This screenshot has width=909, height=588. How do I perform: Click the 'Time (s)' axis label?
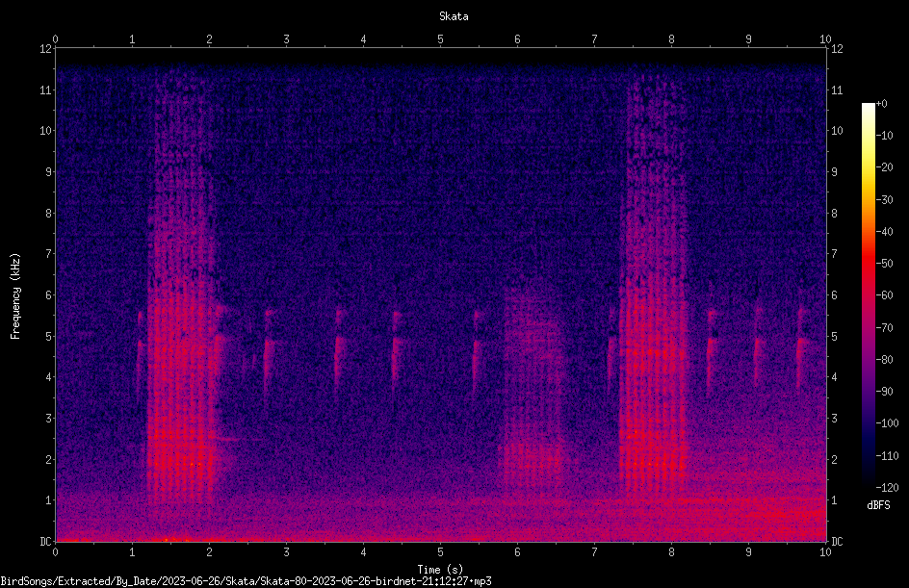tap(440, 570)
